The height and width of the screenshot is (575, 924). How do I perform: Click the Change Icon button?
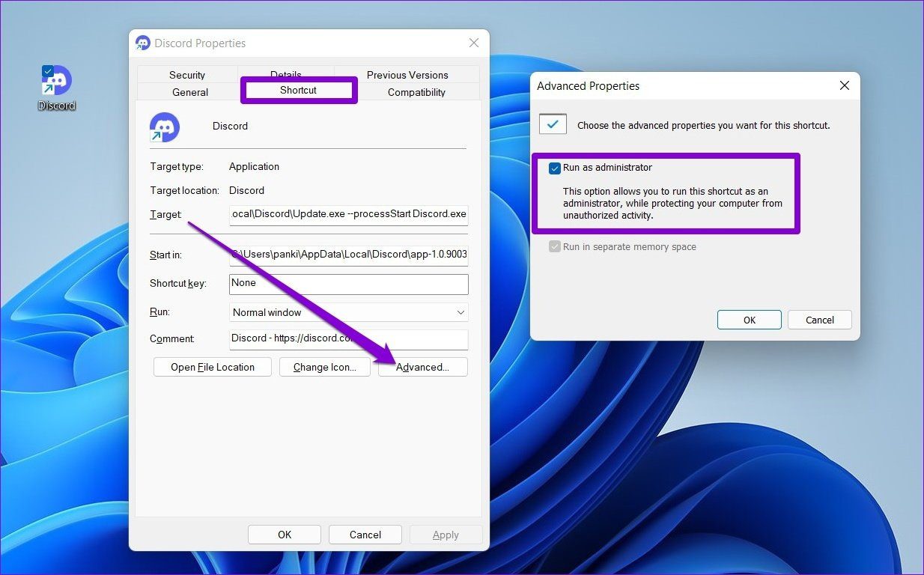pyautogui.click(x=325, y=367)
